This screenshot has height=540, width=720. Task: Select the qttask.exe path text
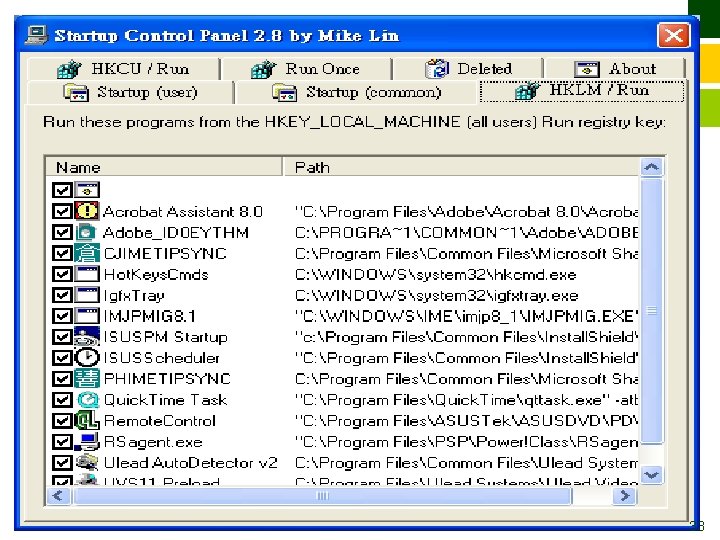click(466, 400)
